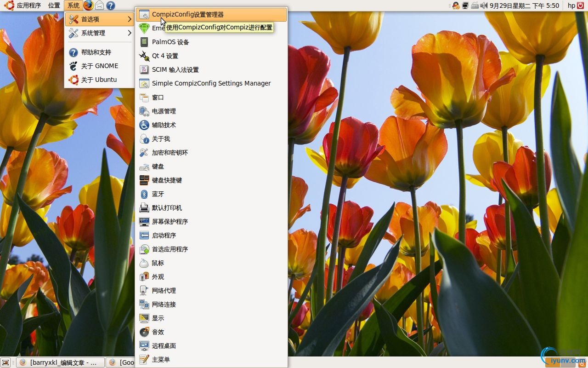Open 音效 sound settings icon
The height and width of the screenshot is (368, 588).
pos(144,332)
